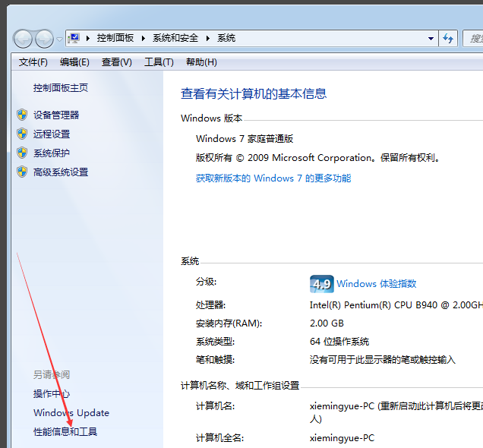Open the address bar history dropdown arrow
Screen dimensions: 483x448
(x=431, y=38)
